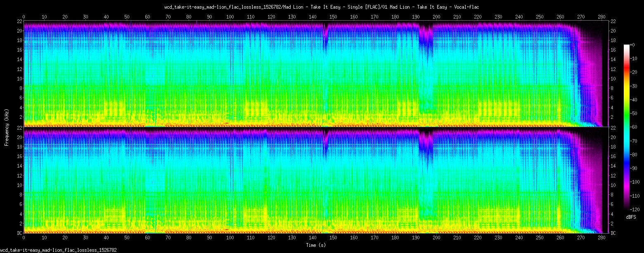Click the 50 tick on the top time axis
Viewport: 644px width, 253px height.
pos(127,17)
